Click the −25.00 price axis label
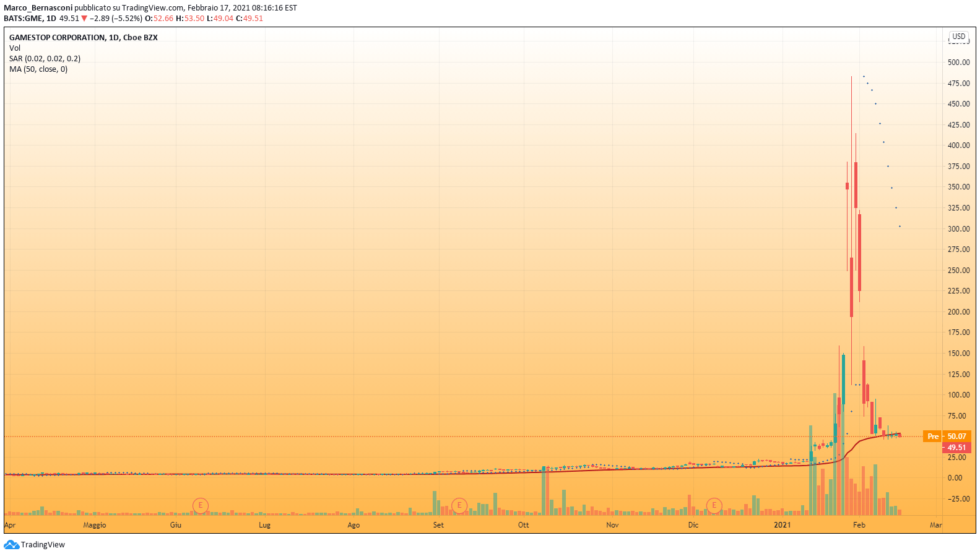980x556 pixels. [x=959, y=499]
